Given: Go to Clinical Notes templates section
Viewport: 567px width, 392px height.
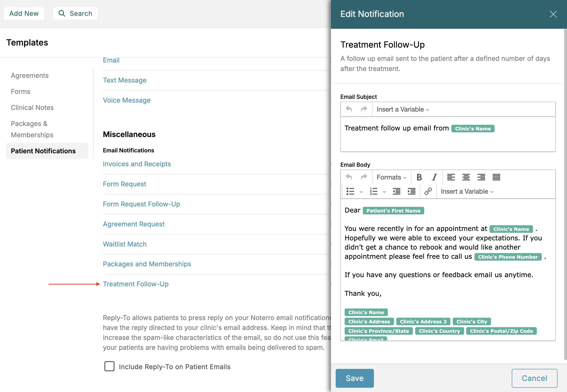Looking at the screenshot, I should [x=32, y=108].
